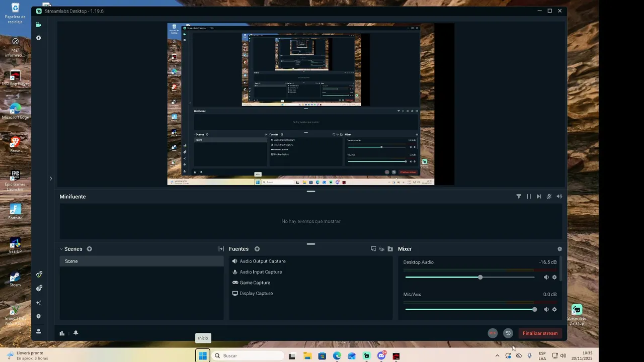
Task: Open Mixer advanced audio settings gear
Action: [559, 249]
